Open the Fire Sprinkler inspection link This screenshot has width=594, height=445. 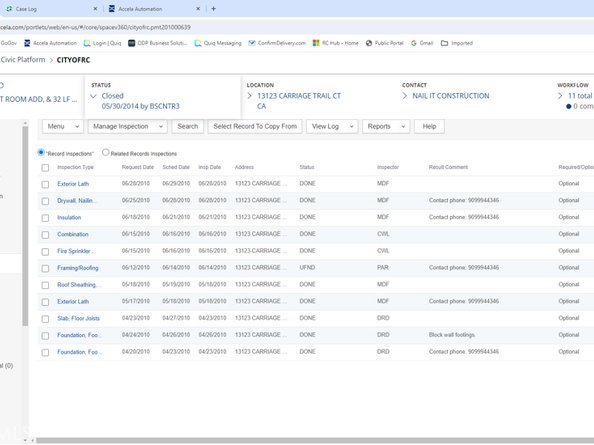click(x=77, y=251)
